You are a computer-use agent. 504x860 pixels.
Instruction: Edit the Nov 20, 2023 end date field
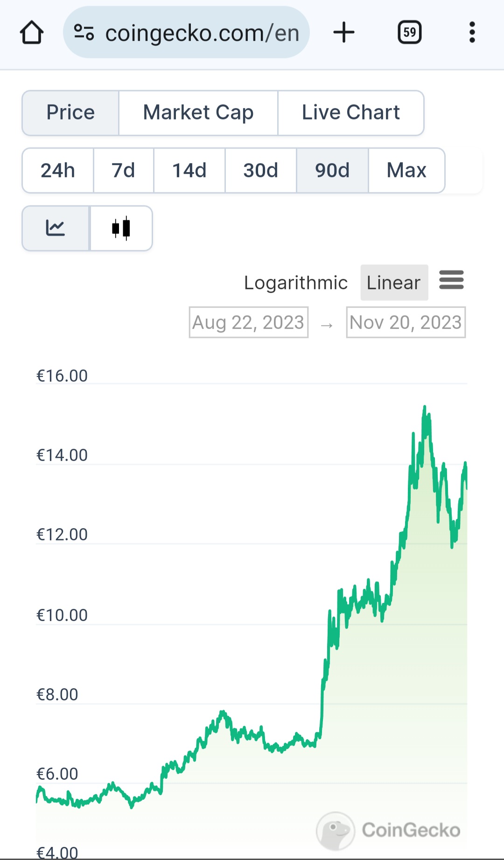406,322
